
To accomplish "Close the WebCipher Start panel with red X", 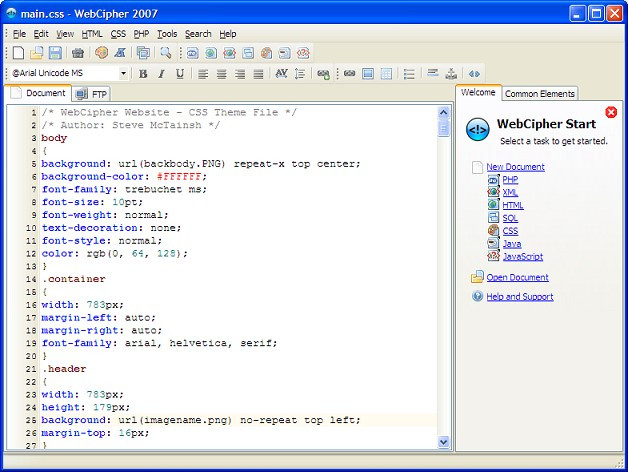I will pos(611,112).
